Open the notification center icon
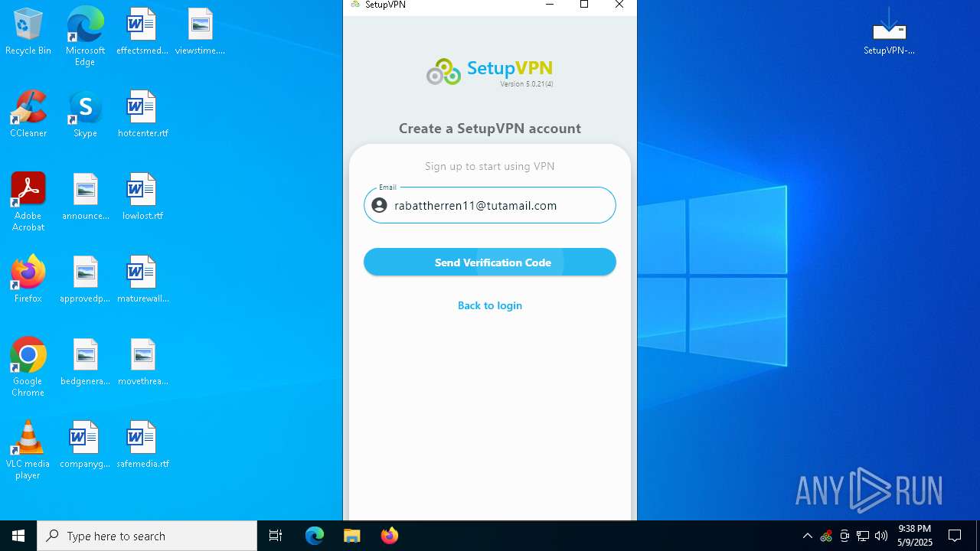980x551 pixels. 955,536
